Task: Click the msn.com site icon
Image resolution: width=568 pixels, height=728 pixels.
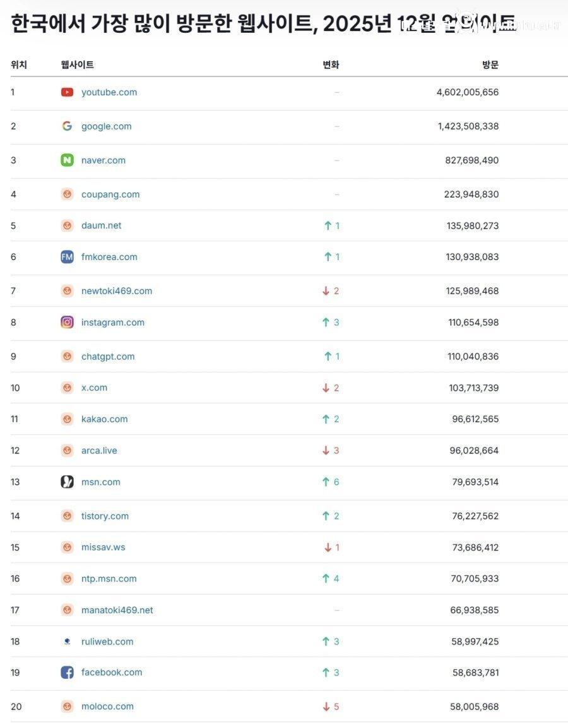Action: pos(67,482)
